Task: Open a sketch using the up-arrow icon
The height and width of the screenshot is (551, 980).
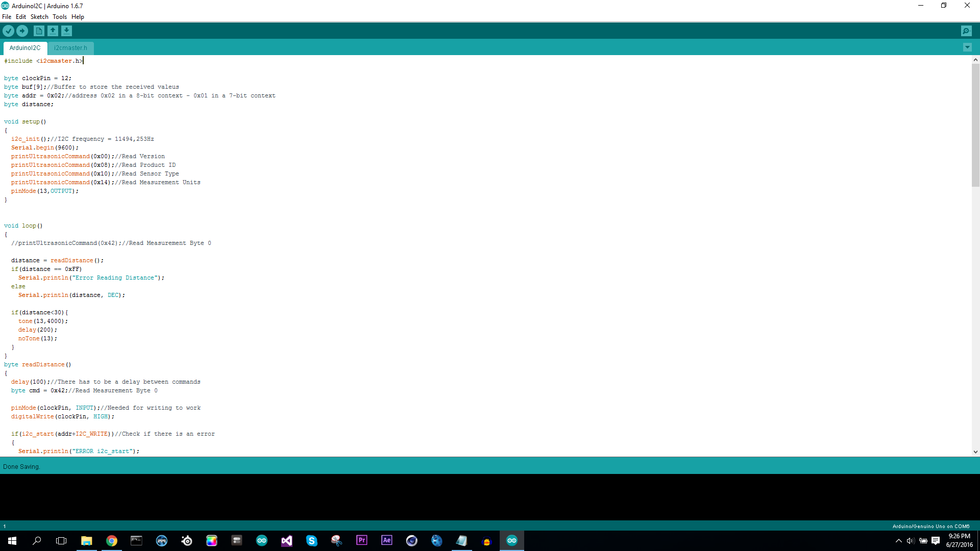Action: pos(53,31)
